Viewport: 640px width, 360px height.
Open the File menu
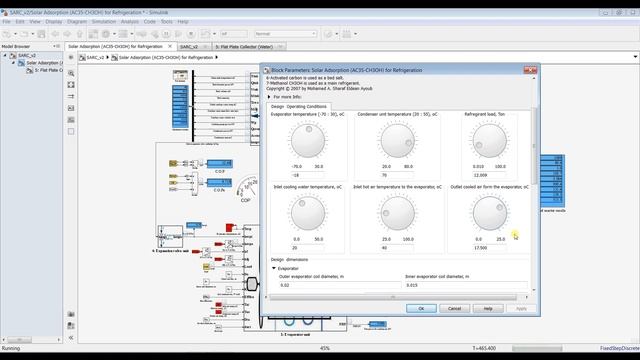click(7, 22)
